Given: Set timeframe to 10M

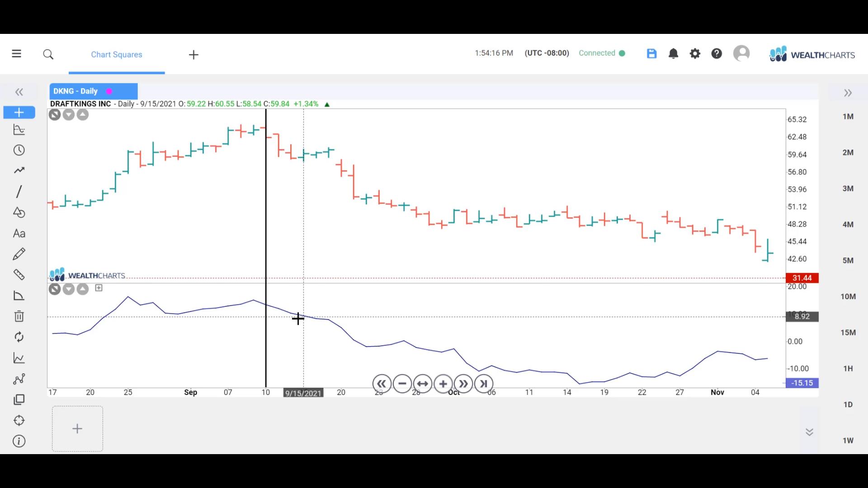Looking at the screenshot, I should (x=848, y=297).
